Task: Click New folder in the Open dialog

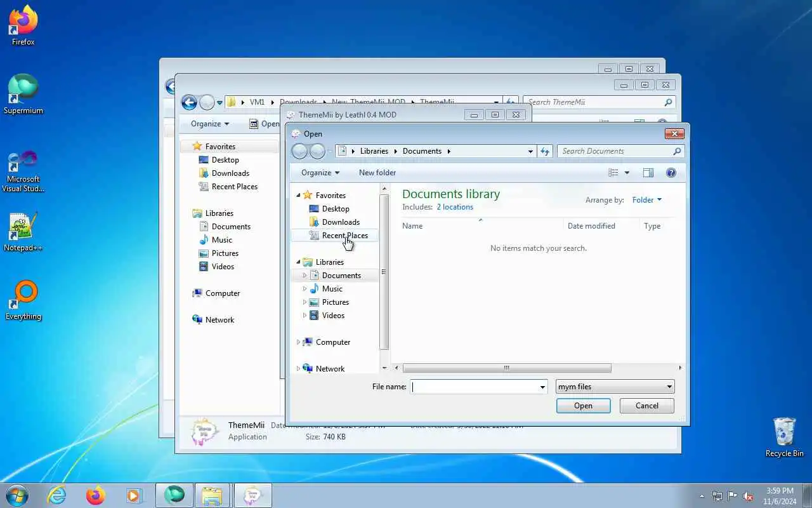Action: pyautogui.click(x=377, y=173)
